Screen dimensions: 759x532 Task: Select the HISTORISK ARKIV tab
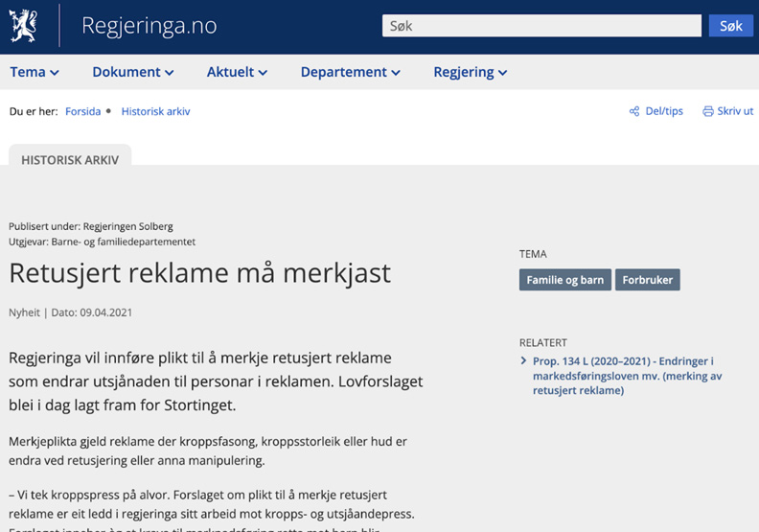pyautogui.click(x=70, y=160)
